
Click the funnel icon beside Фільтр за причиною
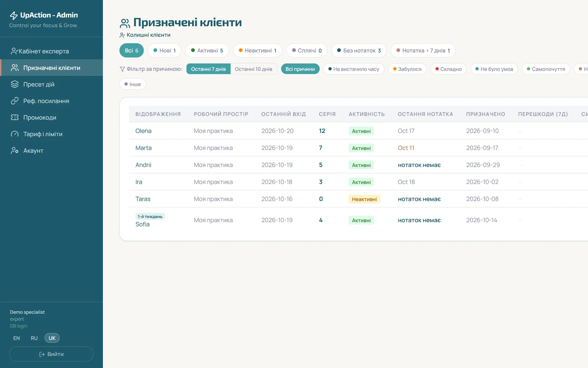pos(122,69)
